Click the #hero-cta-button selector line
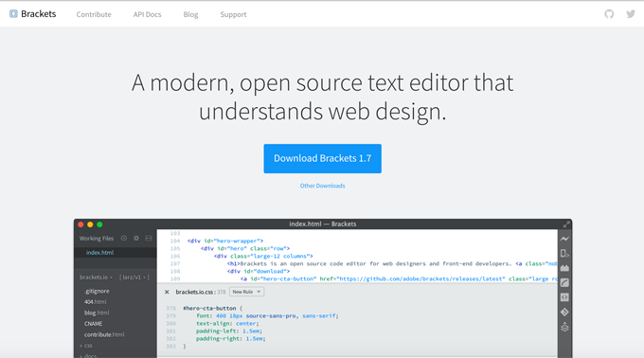Image resolution: width=644 pixels, height=358 pixels. tap(213, 308)
